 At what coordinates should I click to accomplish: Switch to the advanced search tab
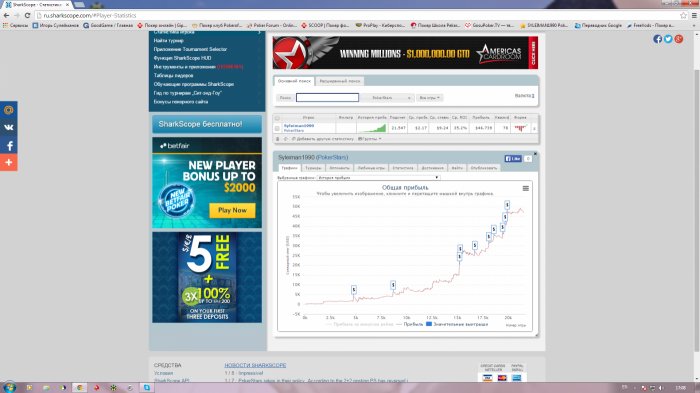340,81
